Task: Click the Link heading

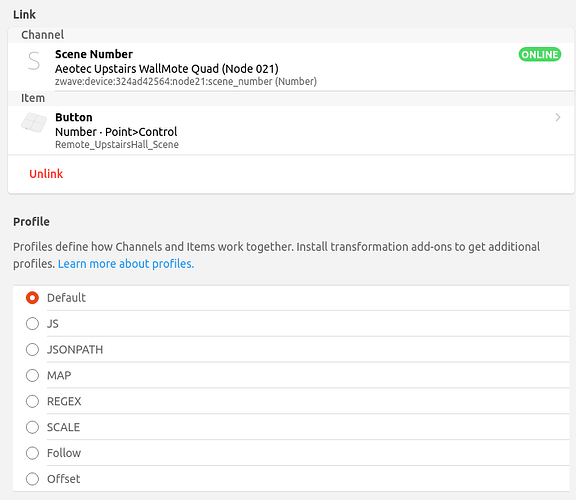Action: point(25,14)
